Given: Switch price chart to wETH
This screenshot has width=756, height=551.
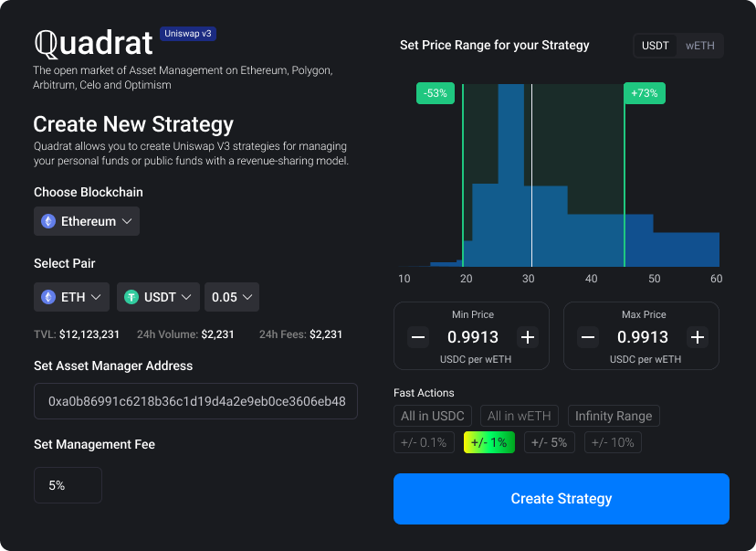Looking at the screenshot, I should (x=700, y=46).
